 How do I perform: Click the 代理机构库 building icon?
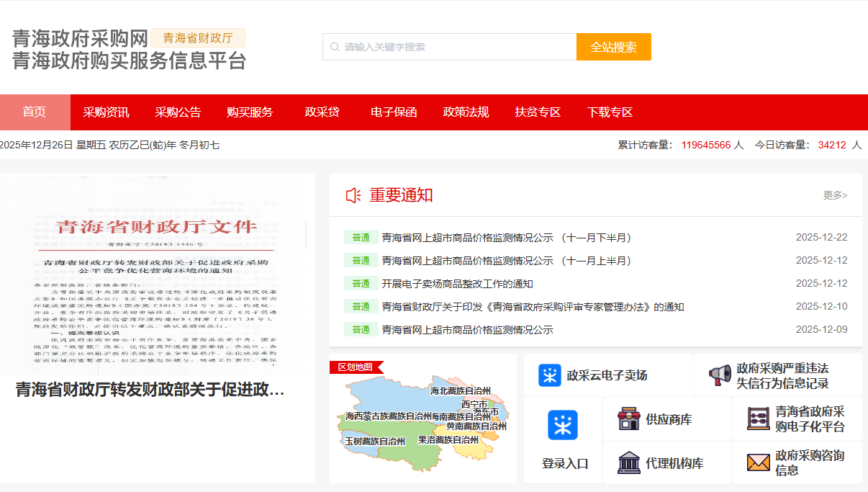coord(629,463)
